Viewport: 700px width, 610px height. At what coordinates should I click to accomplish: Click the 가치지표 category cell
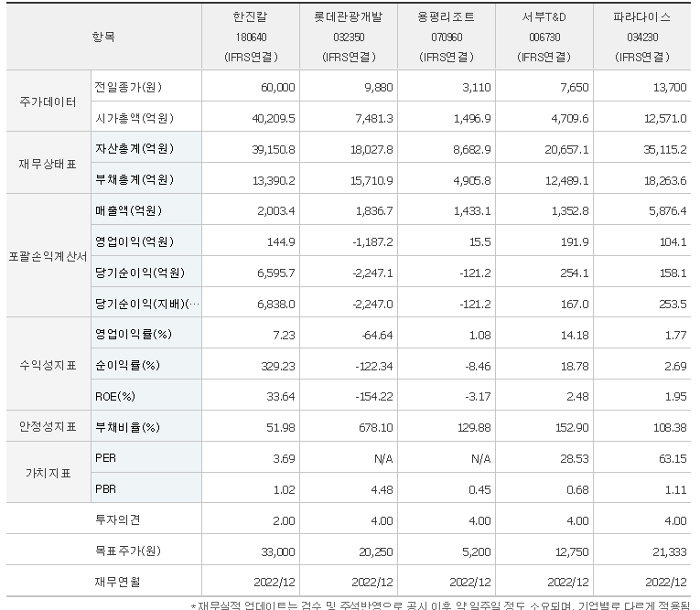48,474
